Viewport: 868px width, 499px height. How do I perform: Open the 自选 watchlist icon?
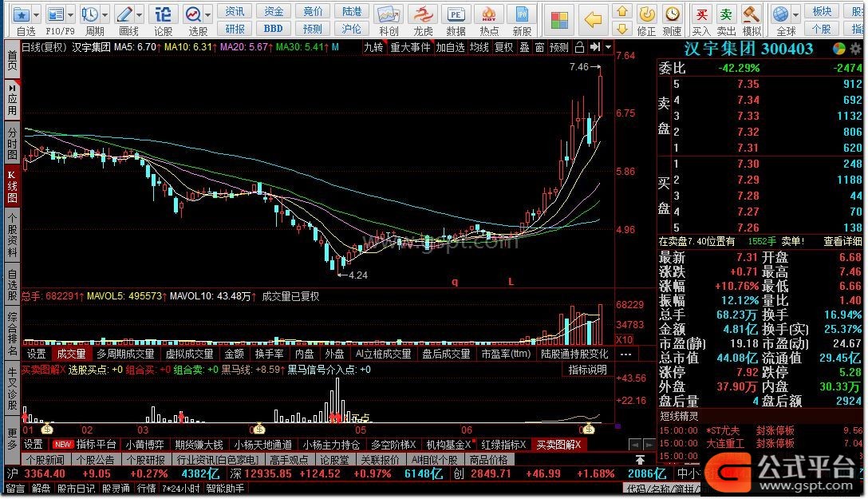[21, 14]
